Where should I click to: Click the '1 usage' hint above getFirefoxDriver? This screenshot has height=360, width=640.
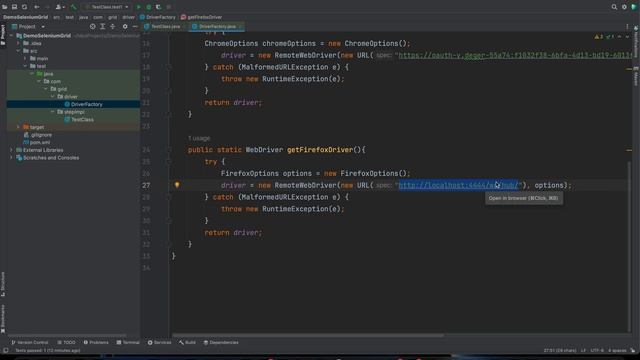tap(199, 138)
